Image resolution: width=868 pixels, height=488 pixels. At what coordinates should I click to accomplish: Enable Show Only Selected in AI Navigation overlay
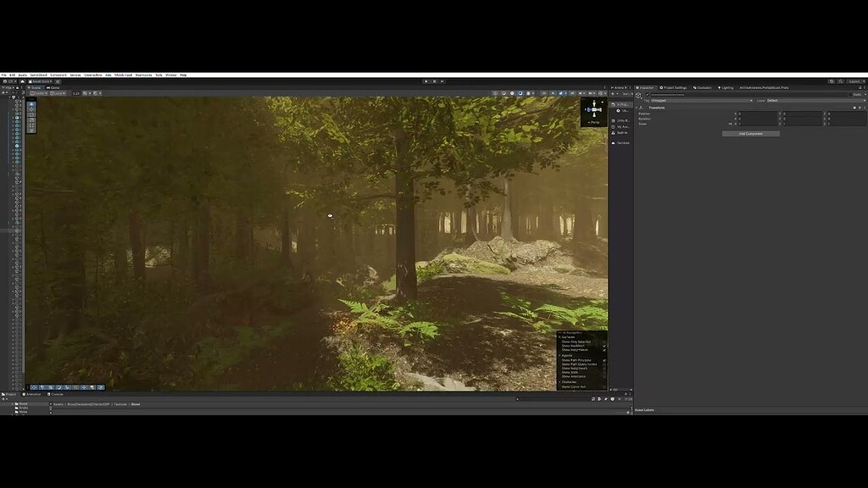point(604,342)
